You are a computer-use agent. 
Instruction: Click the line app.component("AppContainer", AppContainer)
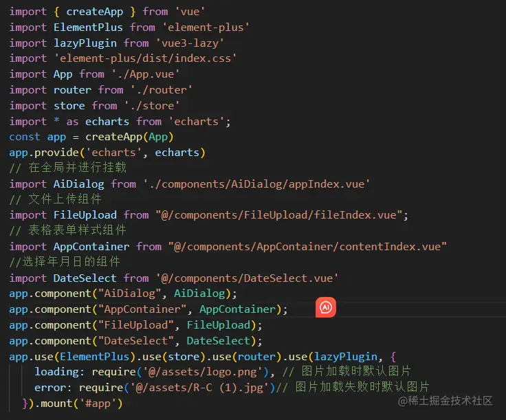click(148, 310)
